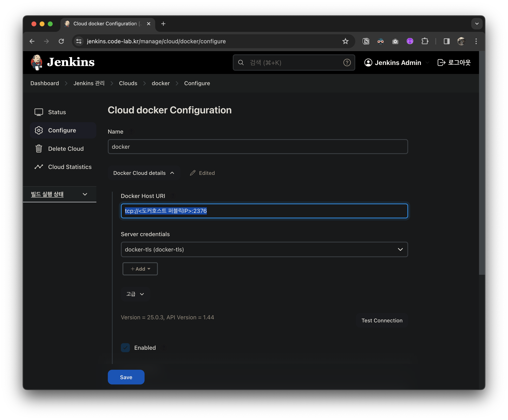
Task: Click the 로그아웃 logout button
Action: [x=454, y=63]
